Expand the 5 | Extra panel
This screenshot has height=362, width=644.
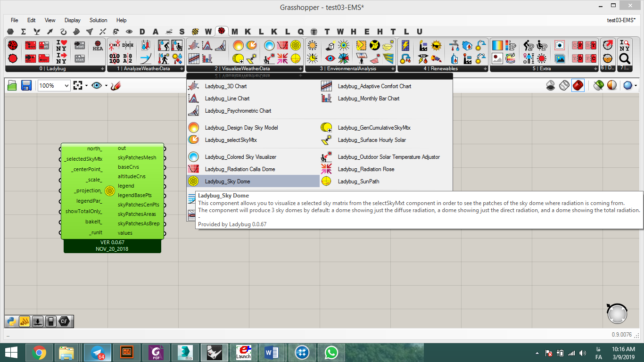[596, 69]
